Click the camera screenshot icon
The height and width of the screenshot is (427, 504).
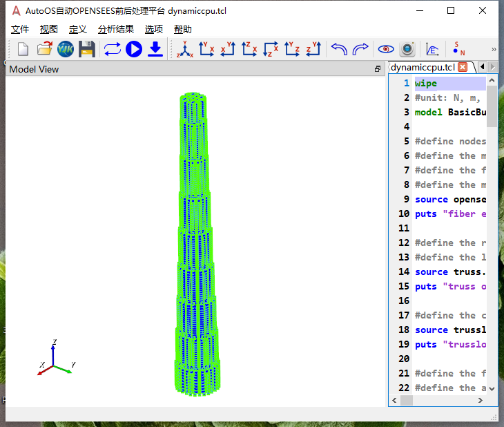[x=407, y=49]
